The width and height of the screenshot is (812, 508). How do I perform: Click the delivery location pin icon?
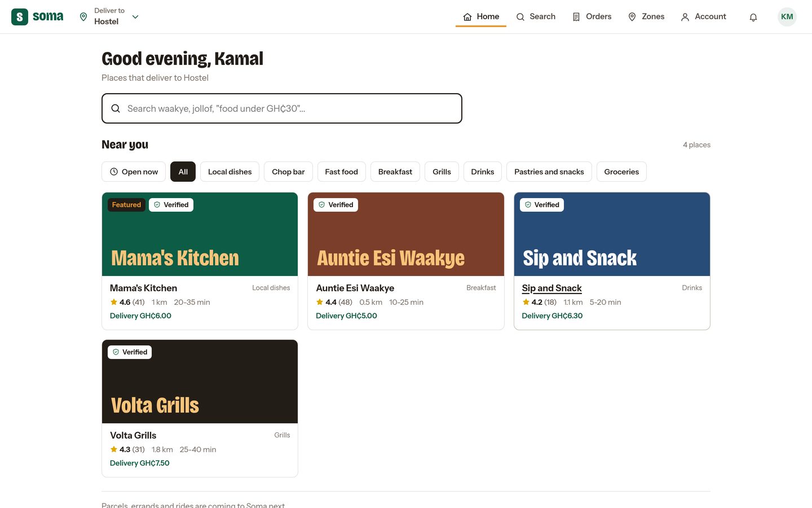pos(83,17)
